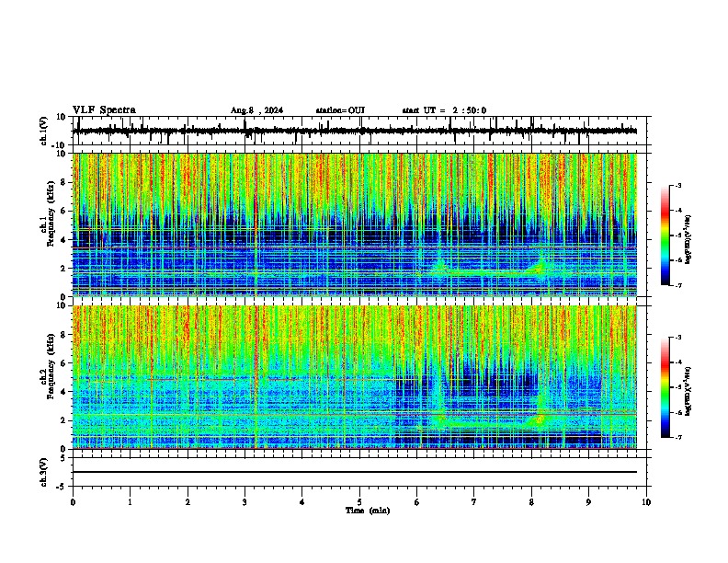Click the 'Time (min)' x-axis label
This screenshot has width=728, height=563.
(368, 511)
